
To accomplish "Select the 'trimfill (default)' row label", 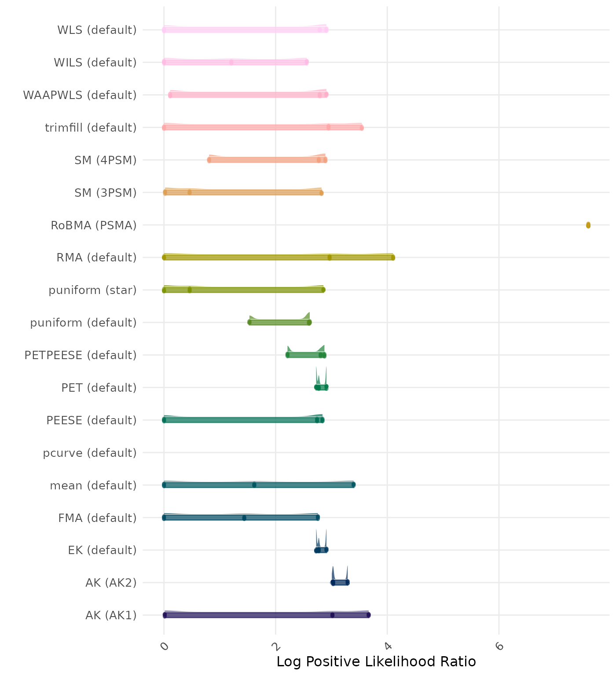I will [91, 128].
